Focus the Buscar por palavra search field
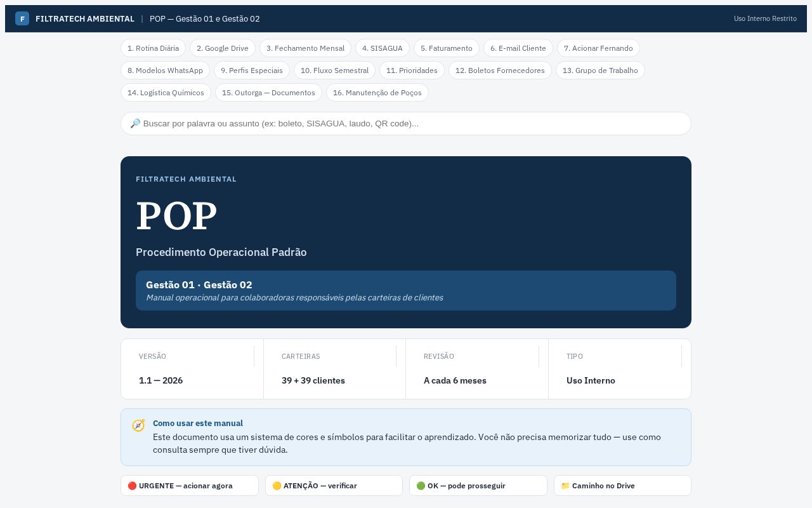This screenshot has height=508, width=812. click(x=406, y=124)
